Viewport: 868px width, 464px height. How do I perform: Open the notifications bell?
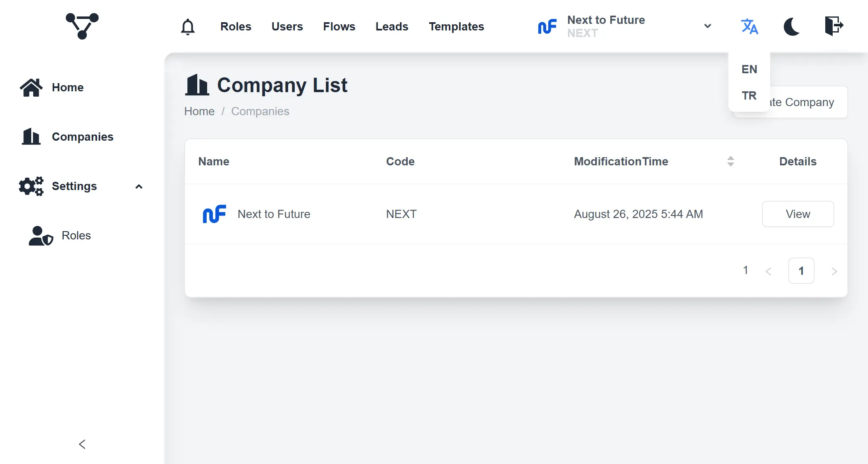pyautogui.click(x=188, y=27)
